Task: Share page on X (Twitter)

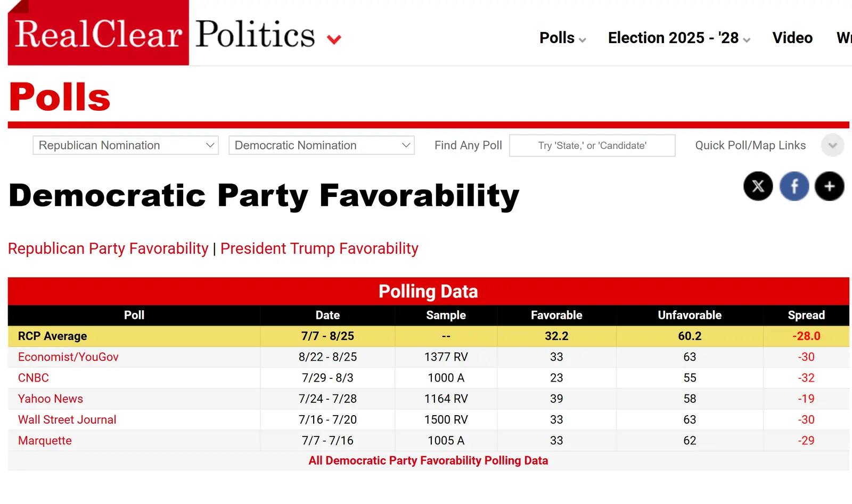Action: click(758, 186)
